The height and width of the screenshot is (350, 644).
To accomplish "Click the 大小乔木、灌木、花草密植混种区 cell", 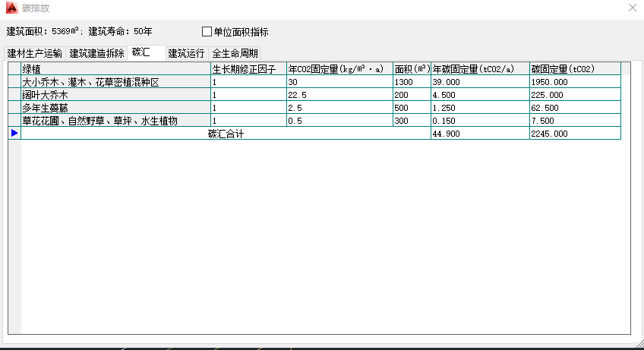I will (x=115, y=82).
